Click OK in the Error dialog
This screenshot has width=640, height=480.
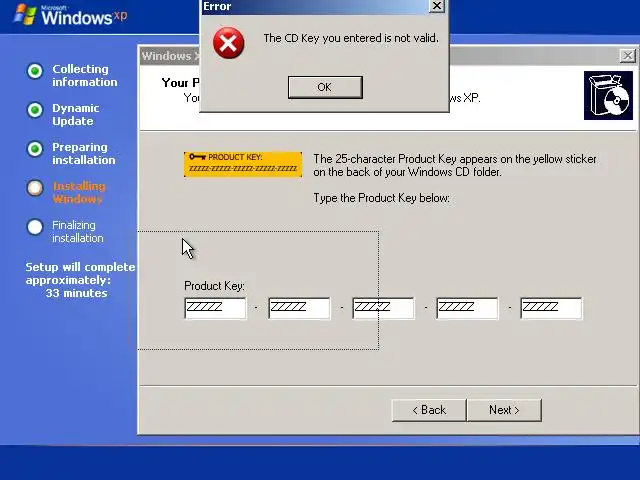point(325,87)
